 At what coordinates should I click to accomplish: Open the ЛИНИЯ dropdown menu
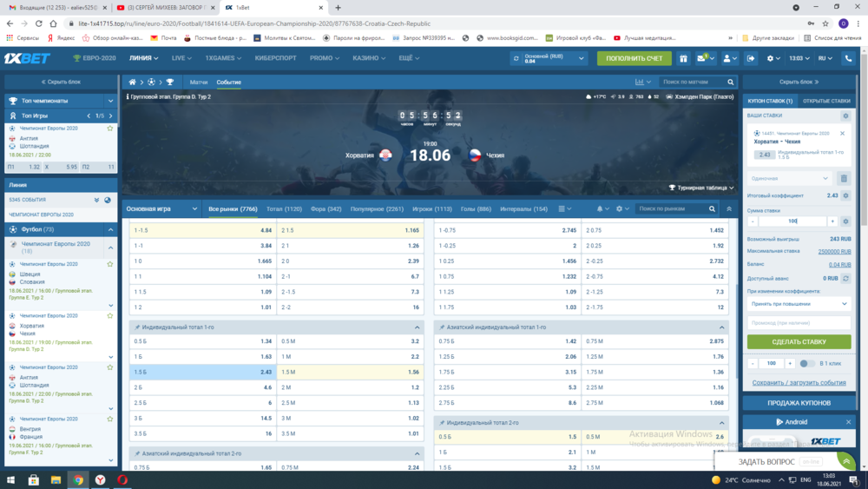pyautogui.click(x=143, y=58)
